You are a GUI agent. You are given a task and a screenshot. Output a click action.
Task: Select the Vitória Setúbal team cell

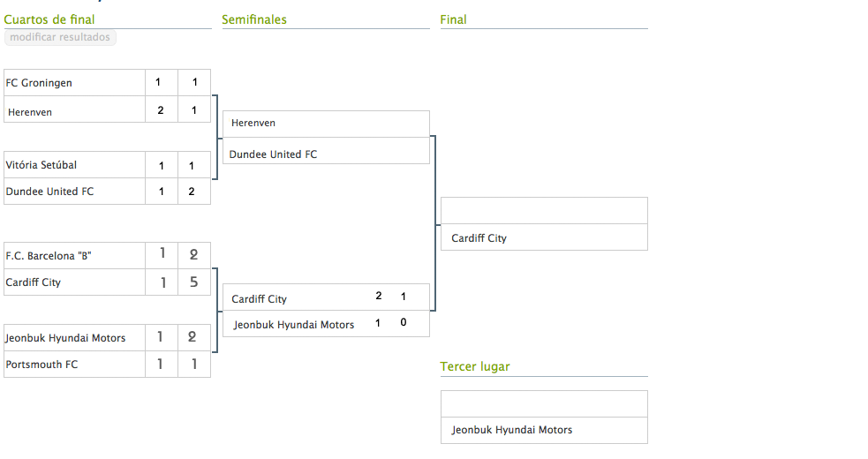pyautogui.click(x=42, y=165)
